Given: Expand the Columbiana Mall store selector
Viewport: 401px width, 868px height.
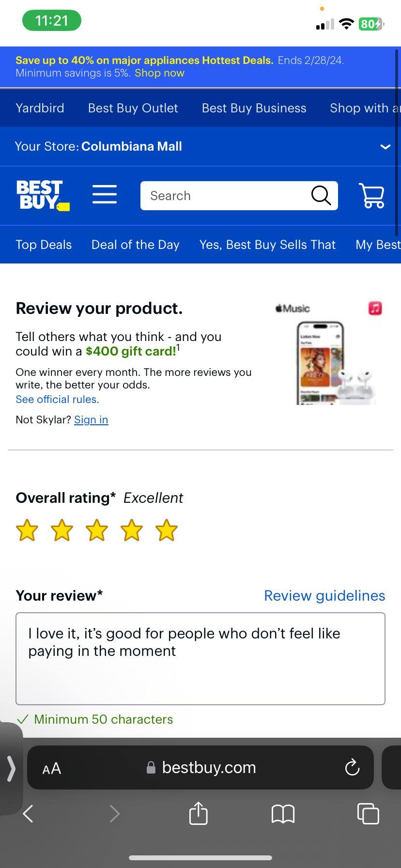Looking at the screenshot, I should point(385,146).
